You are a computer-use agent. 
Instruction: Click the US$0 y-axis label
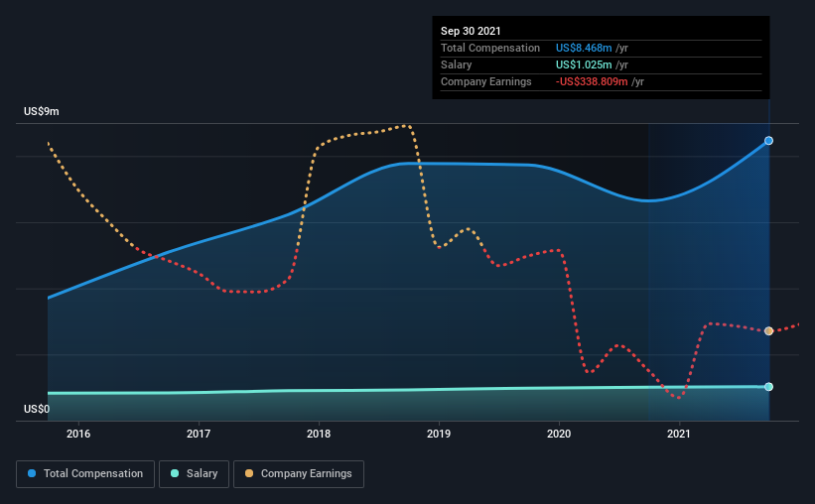37,409
